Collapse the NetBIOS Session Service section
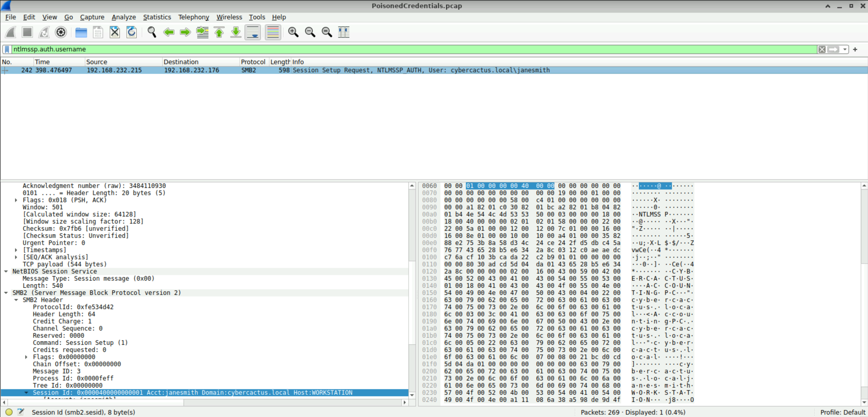The height and width of the screenshot is (417, 868). [6, 272]
